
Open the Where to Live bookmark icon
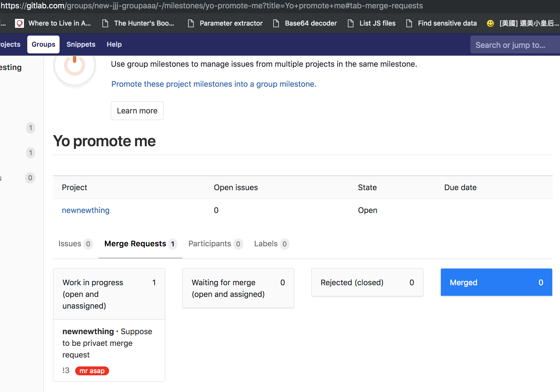click(19, 23)
